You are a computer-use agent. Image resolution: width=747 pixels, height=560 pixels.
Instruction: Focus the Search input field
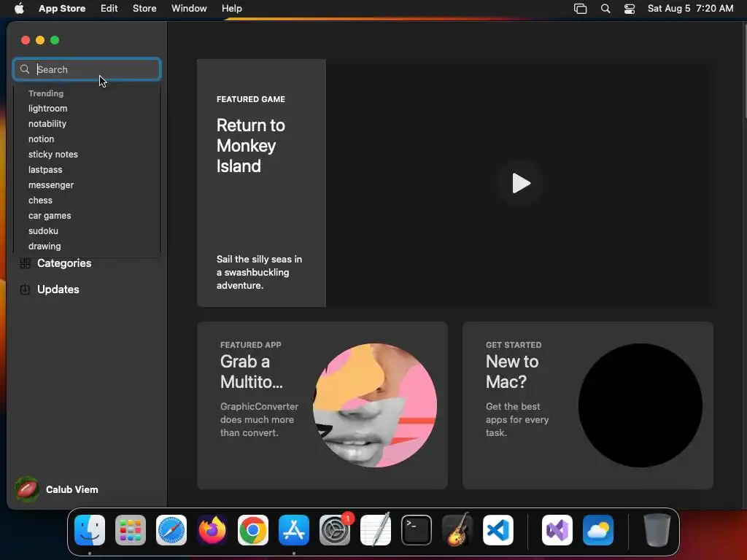click(x=88, y=69)
